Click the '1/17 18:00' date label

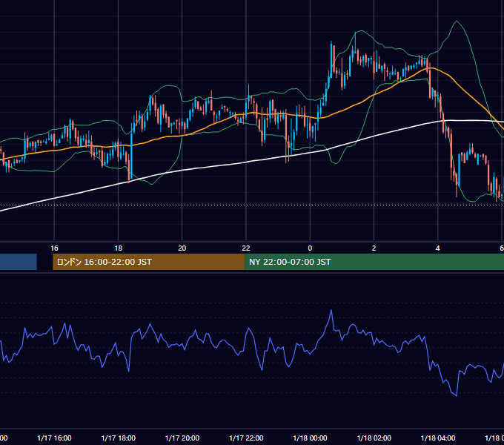119,438
